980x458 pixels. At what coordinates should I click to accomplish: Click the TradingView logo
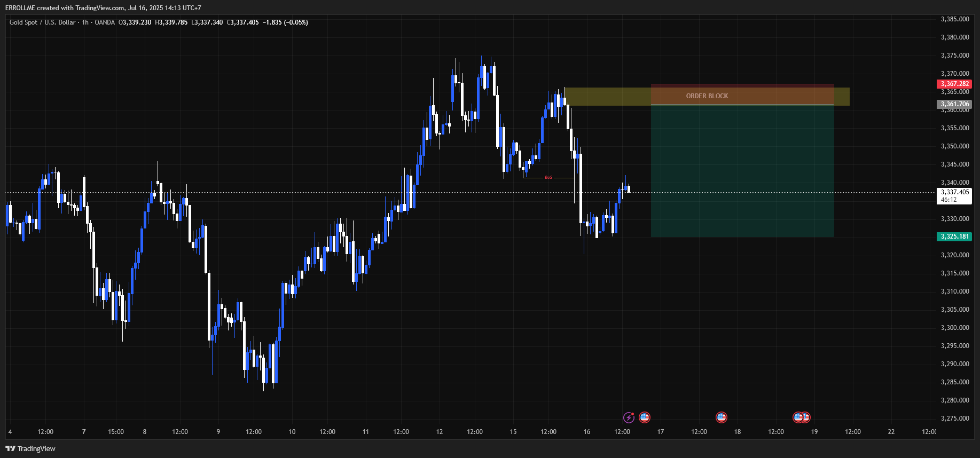tap(30, 448)
